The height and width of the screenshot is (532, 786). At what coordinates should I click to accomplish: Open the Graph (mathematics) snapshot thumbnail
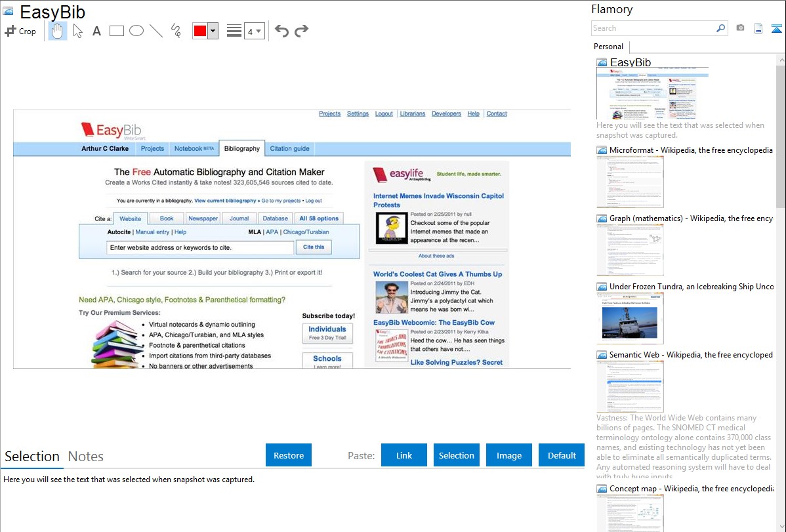tap(630, 250)
